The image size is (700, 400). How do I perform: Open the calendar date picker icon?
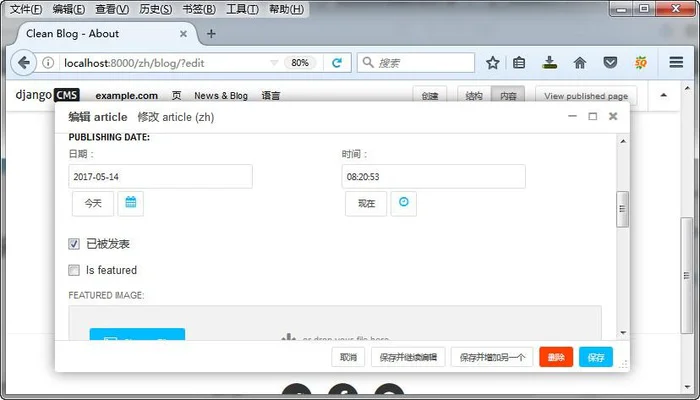(x=131, y=204)
